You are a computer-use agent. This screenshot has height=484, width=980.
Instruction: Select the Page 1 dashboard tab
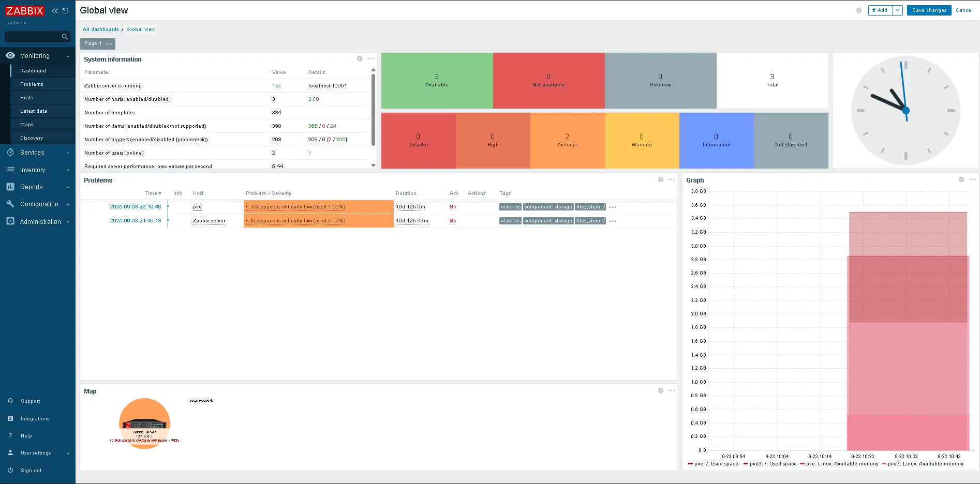[93, 43]
